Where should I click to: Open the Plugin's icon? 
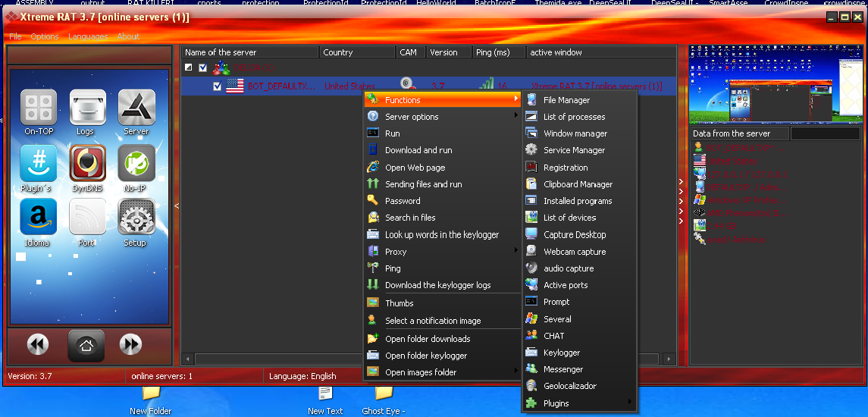point(39,163)
